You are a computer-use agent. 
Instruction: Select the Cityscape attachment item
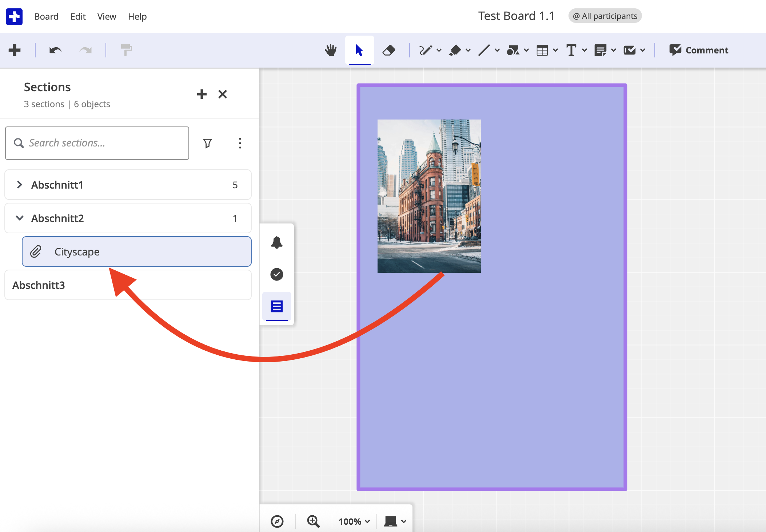[x=137, y=251]
